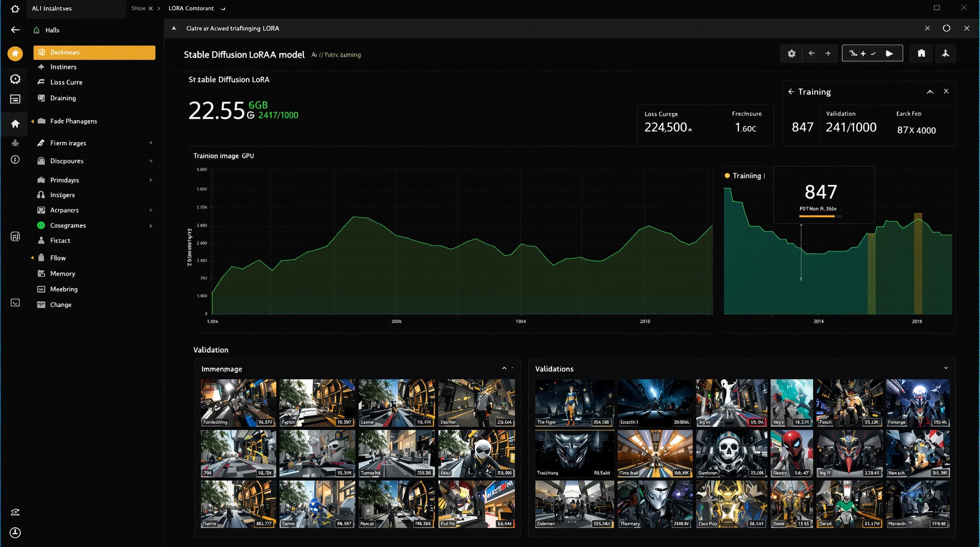Click the home icon button at top right
The height and width of the screenshot is (547, 980).
click(921, 54)
